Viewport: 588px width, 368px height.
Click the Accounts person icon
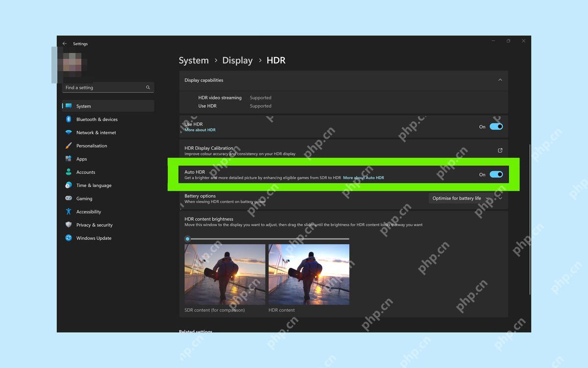[x=69, y=172]
